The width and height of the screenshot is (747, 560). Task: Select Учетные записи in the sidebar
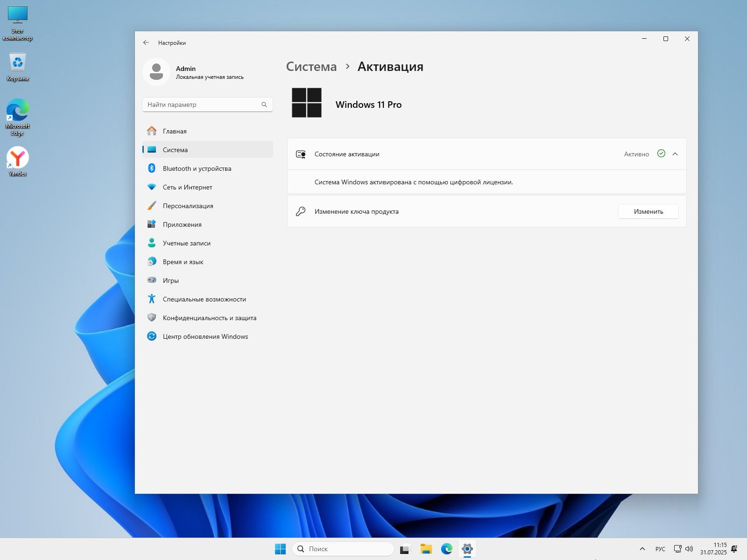coord(208,243)
